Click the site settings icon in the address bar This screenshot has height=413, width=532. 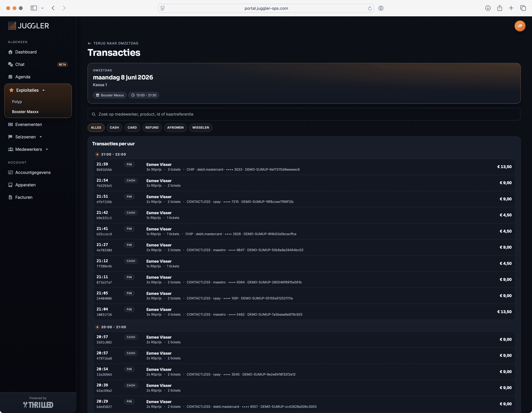pos(163,8)
